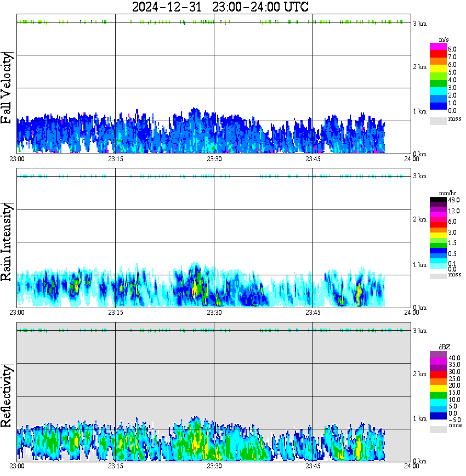Image resolution: width=466 pixels, height=476 pixels.
Task: Click the mm/hr unit label
Action: (x=447, y=193)
